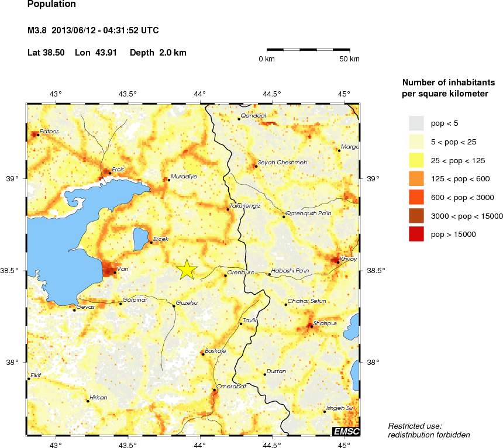503x448 pixels.
Task: Click the 'Population' title text
Action: (x=51, y=5)
